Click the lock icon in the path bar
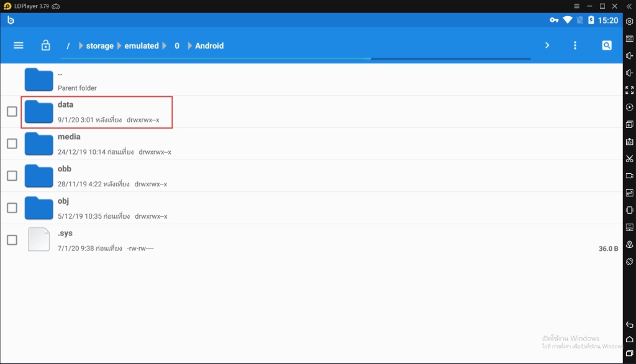The image size is (636, 364). pos(46,45)
